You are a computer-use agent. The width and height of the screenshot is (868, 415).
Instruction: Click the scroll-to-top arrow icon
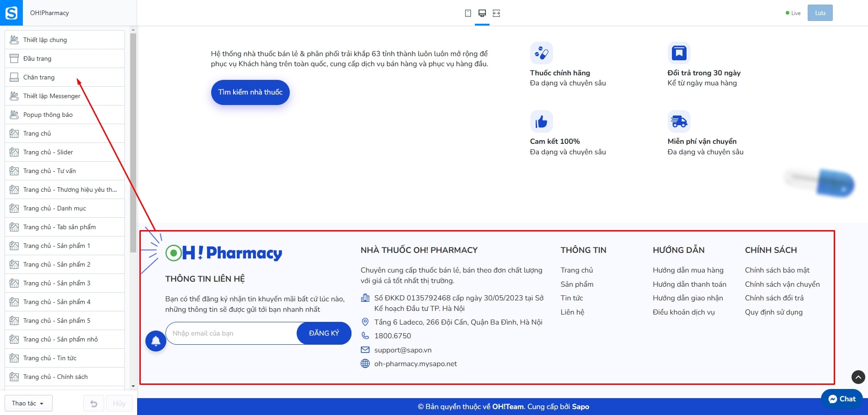point(858,377)
